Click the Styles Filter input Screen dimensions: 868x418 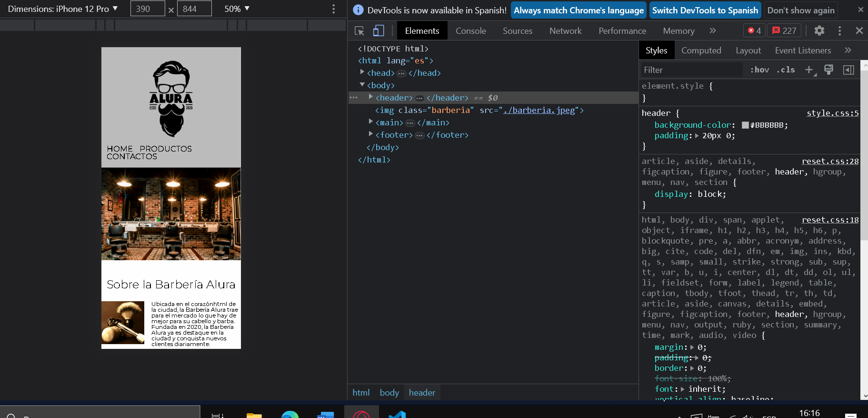[692, 70]
